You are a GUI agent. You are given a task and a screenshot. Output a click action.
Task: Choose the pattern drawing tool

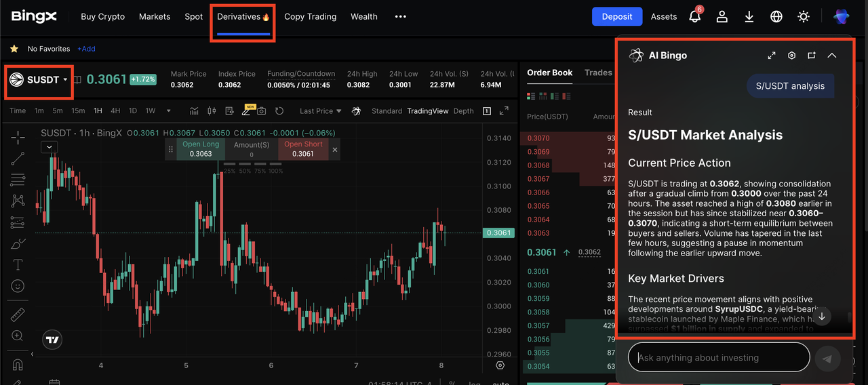(x=18, y=201)
